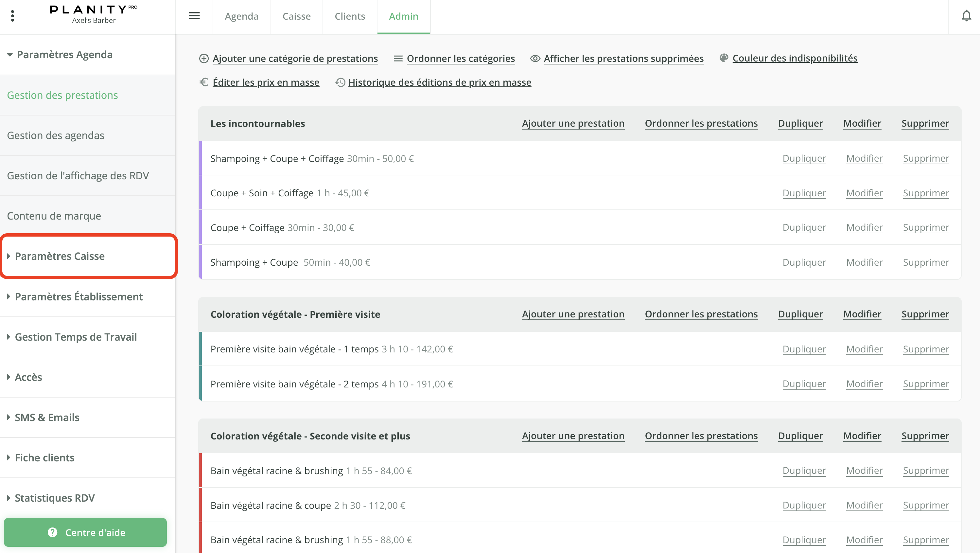Open the Clients tab
The image size is (980, 553).
point(350,16)
